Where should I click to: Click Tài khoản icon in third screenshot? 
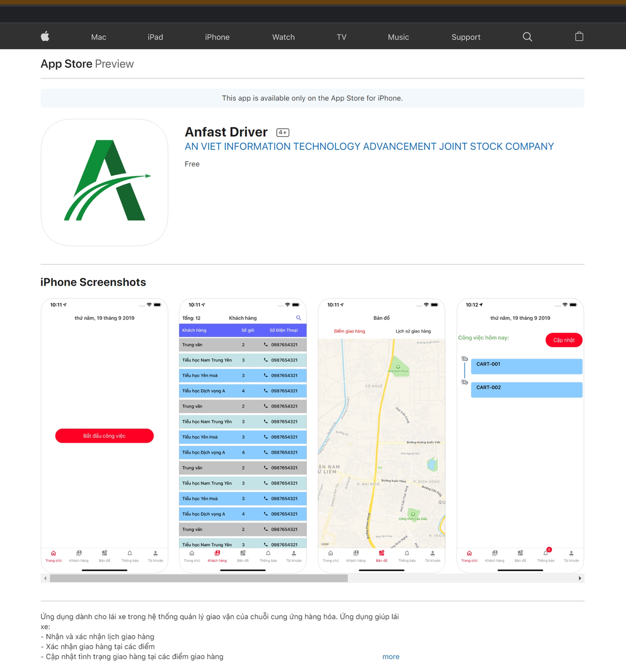click(x=432, y=553)
